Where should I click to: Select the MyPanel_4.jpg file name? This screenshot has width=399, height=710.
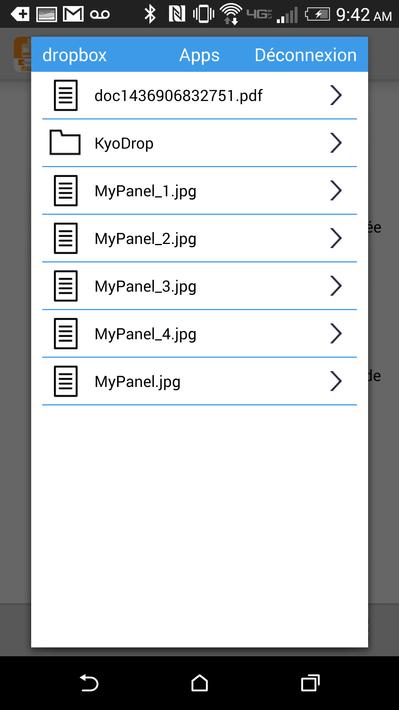coord(145,335)
